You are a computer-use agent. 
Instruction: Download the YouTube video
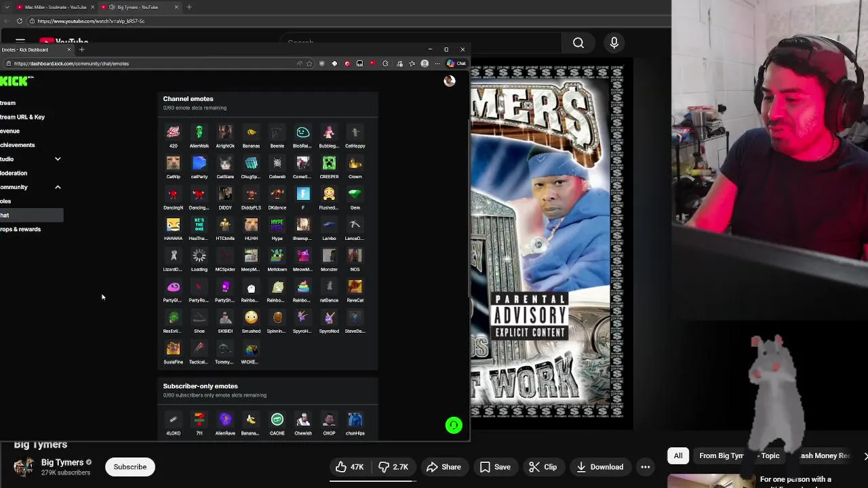pos(599,467)
